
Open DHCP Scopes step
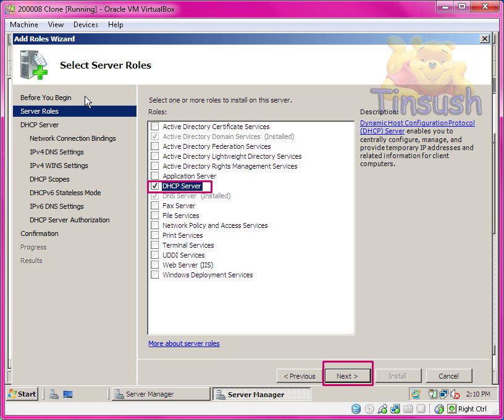point(49,179)
